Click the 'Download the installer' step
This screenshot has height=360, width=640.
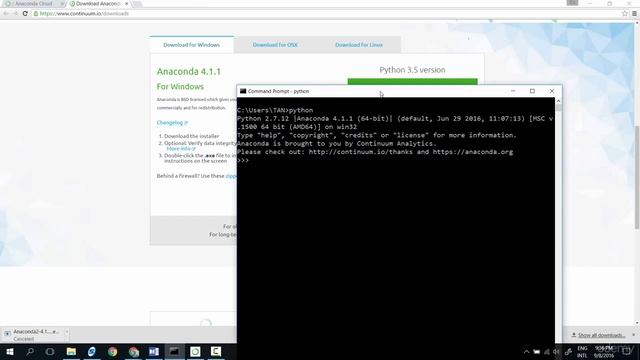click(x=191, y=136)
